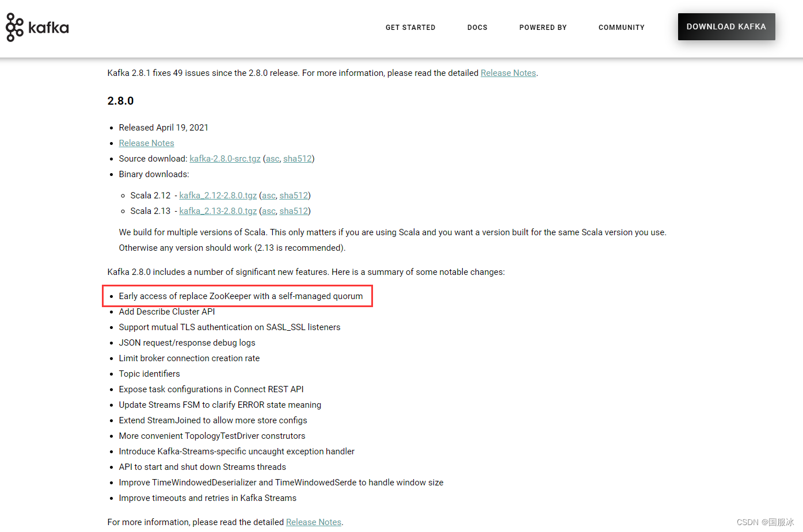Click 'Support mutual TLS authentication' item
Screen dimensions: 803x532
230,327
